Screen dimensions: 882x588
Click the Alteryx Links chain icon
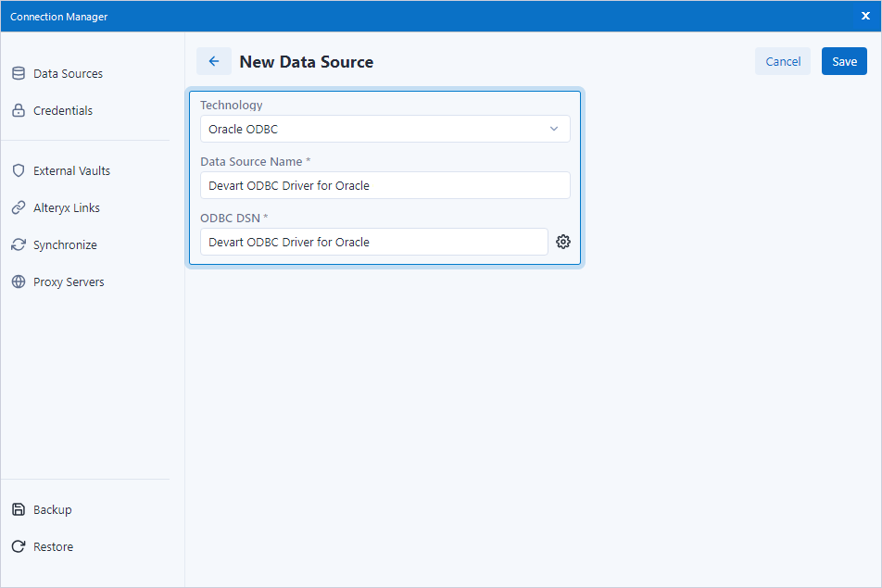[19, 207]
